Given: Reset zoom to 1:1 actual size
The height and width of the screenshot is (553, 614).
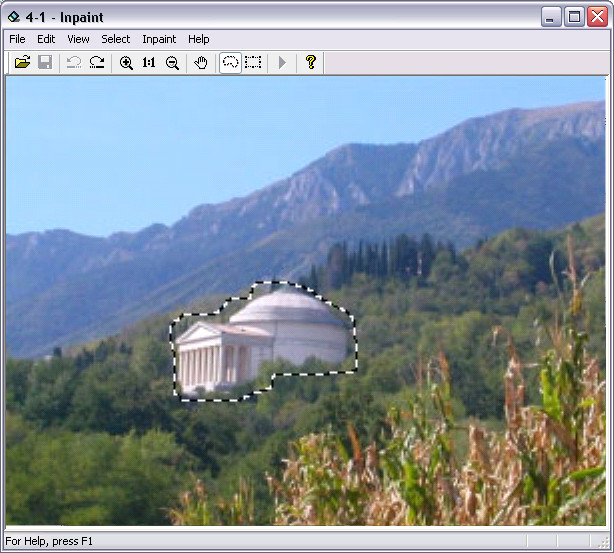Looking at the screenshot, I should 149,62.
